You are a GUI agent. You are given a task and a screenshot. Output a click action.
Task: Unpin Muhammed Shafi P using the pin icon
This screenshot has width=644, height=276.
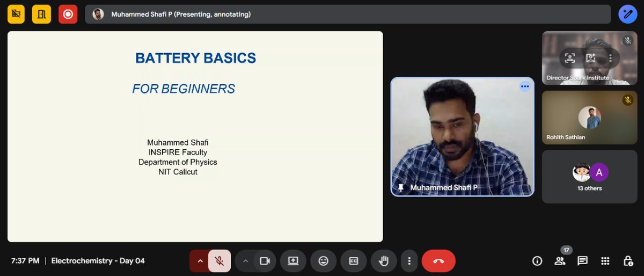[400, 188]
